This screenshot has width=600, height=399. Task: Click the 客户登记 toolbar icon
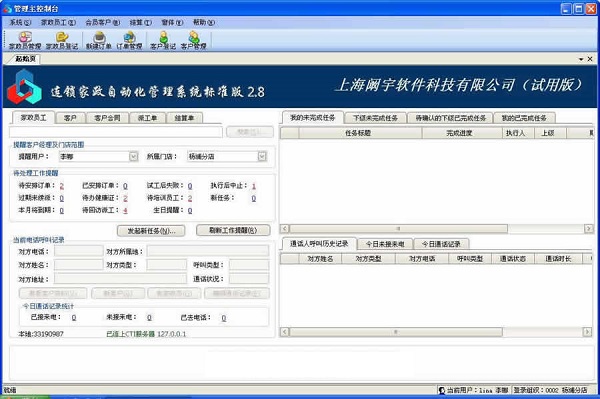[163, 40]
